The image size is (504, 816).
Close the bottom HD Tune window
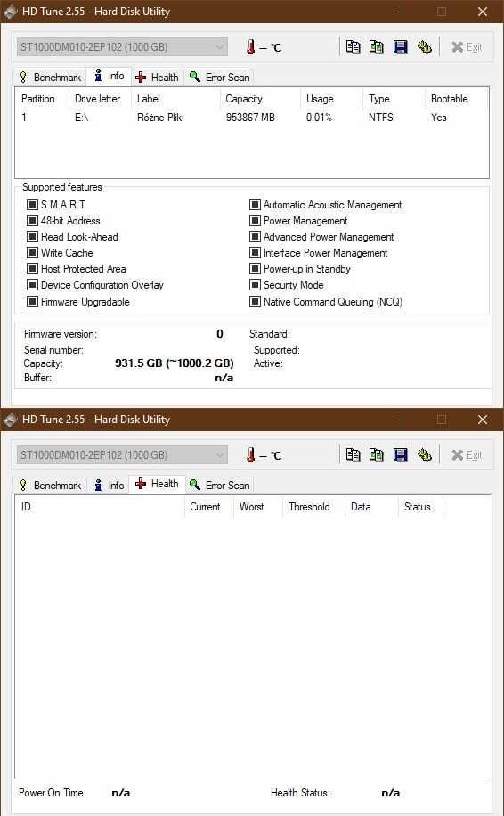(x=482, y=420)
